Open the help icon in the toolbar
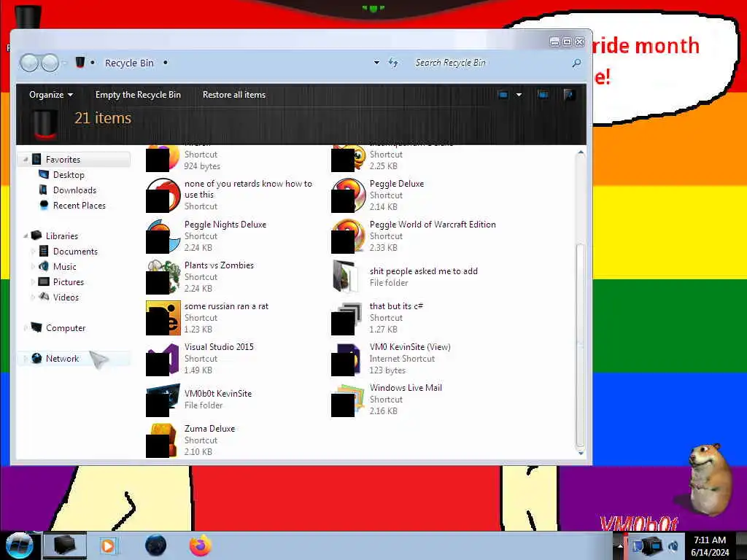Image resolution: width=747 pixels, height=560 pixels. [x=569, y=95]
